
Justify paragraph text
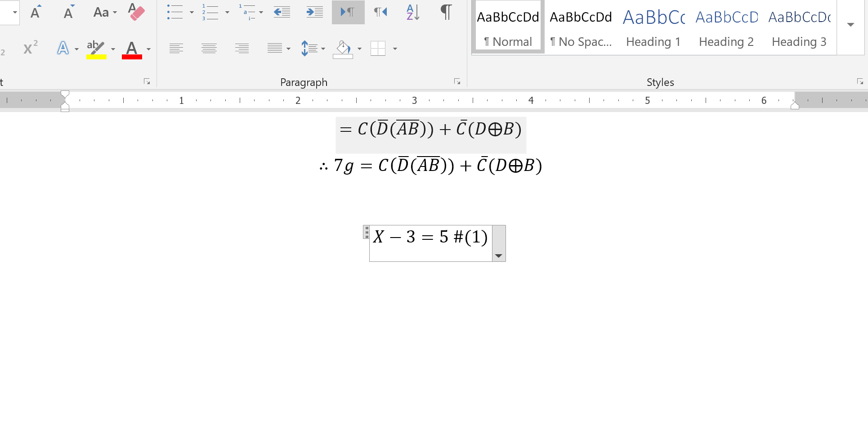click(x=275, y=48)
